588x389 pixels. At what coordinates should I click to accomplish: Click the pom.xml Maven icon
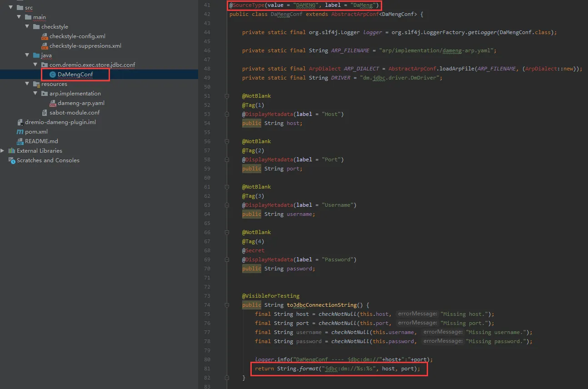[x=20, y=132]
